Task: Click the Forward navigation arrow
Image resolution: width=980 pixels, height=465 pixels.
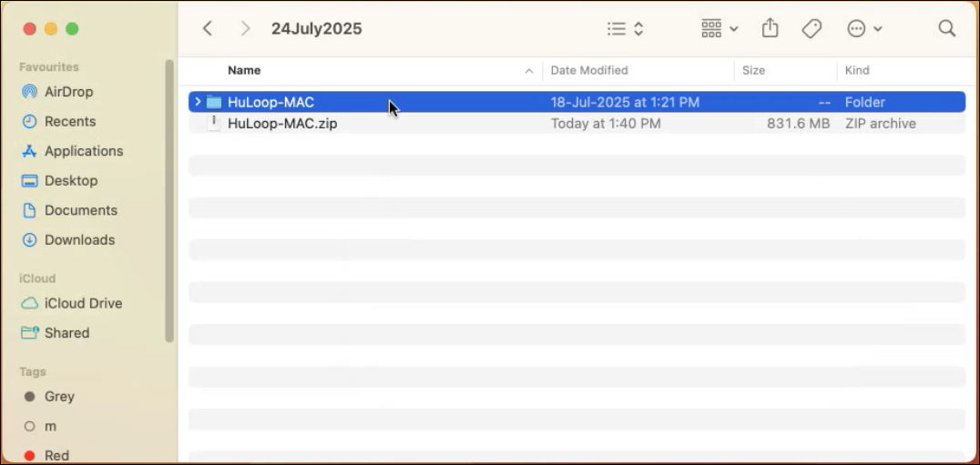Action: pyautogui.click(x=244, y=29)
